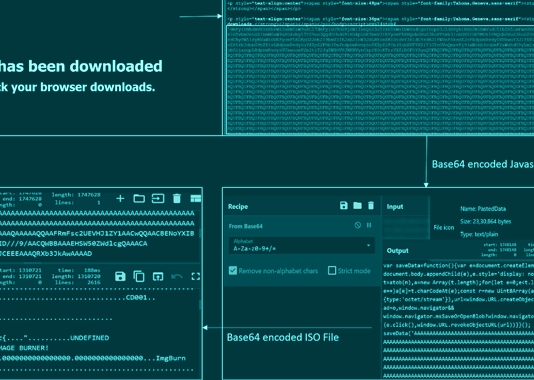Click 'Type: text/plain' text
534x380 pixels.
click(479, 234)
